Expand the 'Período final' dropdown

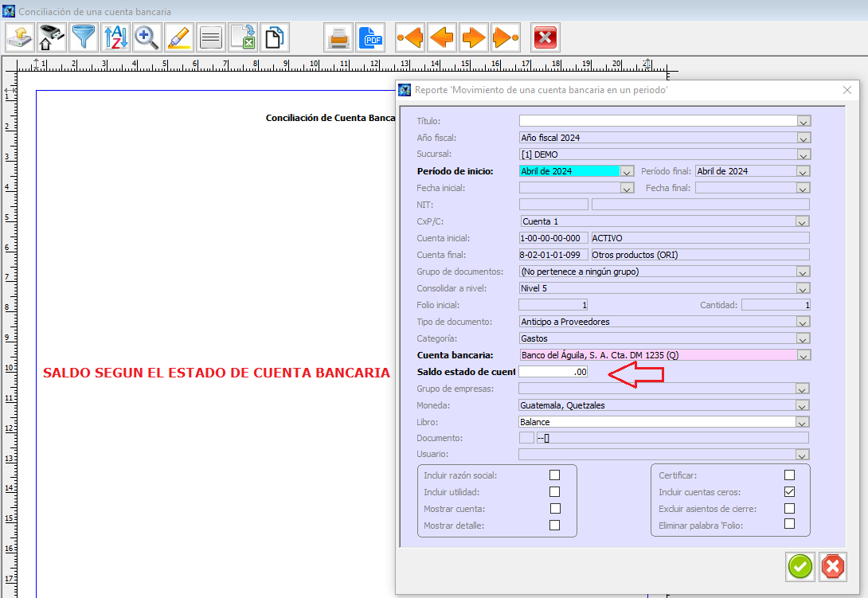tap(803, 171)
